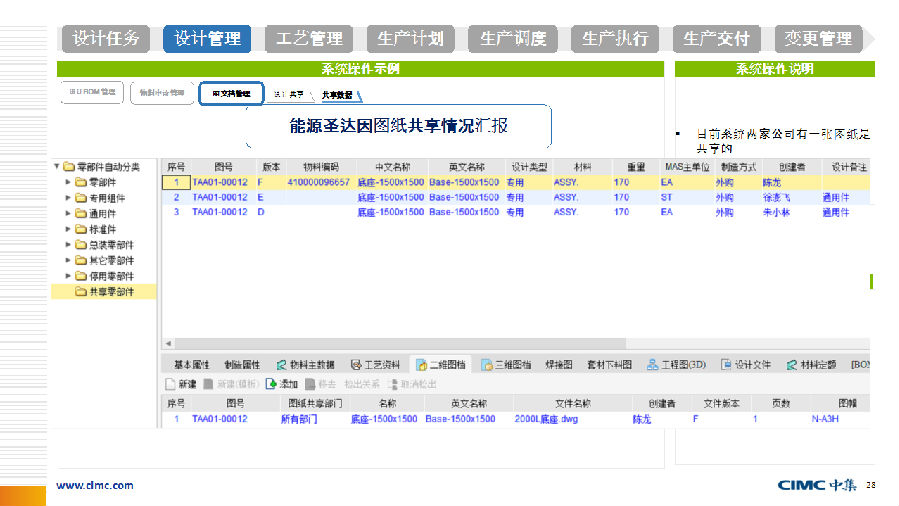Open the 材料定额 tab icon
Image resolution: width=899 pixels, height=506 pixels.
(792, 365)
